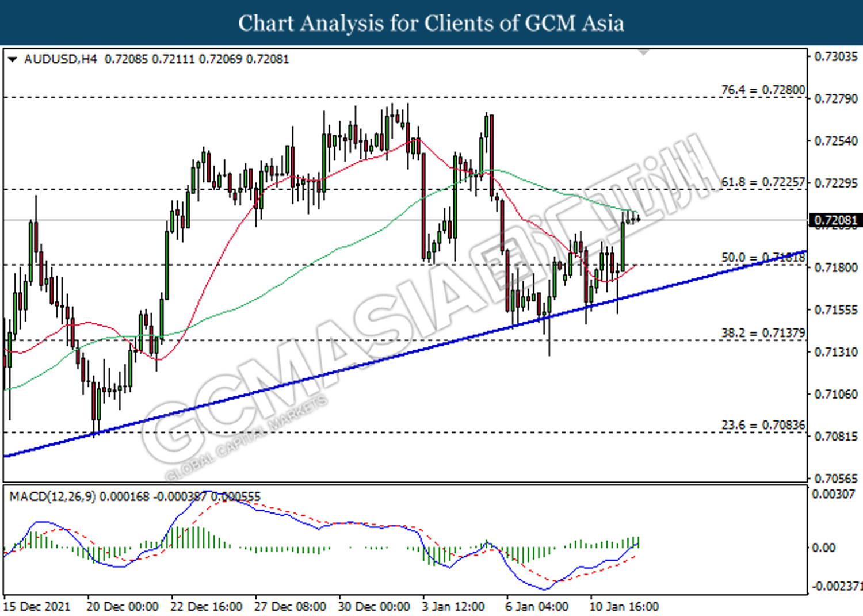The height and width of the screenshot is (616, 863).
Task: Click the 0.71800 price axis value
Action: point(836,267)
